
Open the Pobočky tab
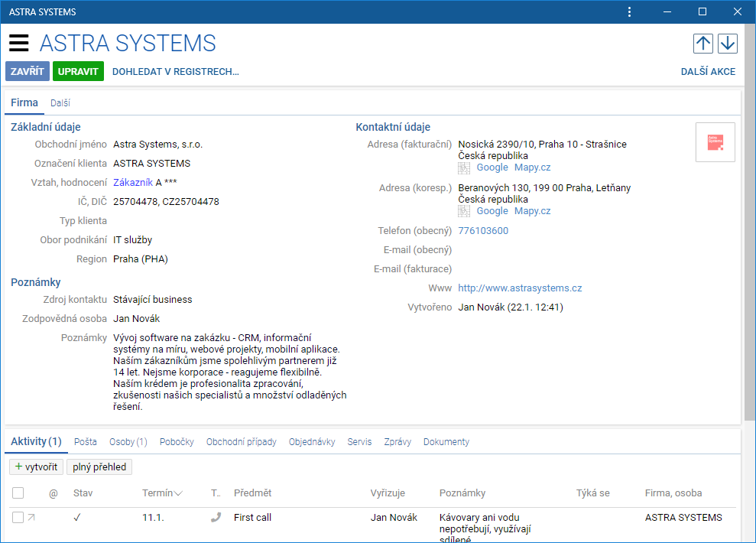(x=177, y=442)
